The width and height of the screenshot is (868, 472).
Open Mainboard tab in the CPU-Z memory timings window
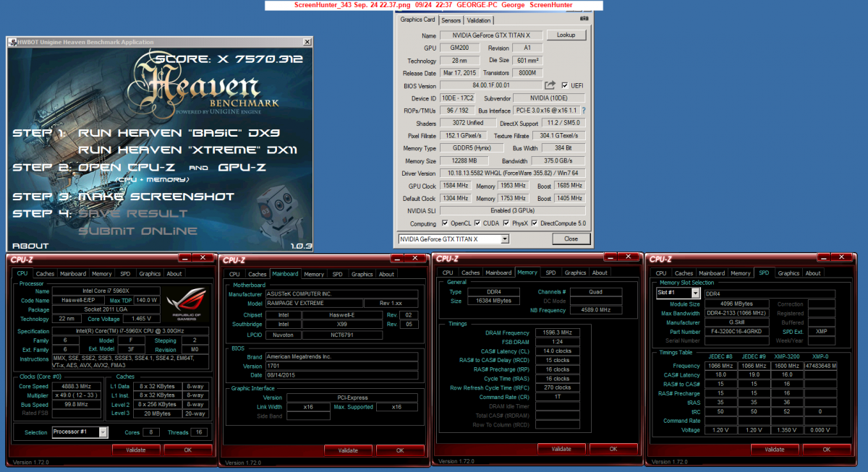(498, 273)
